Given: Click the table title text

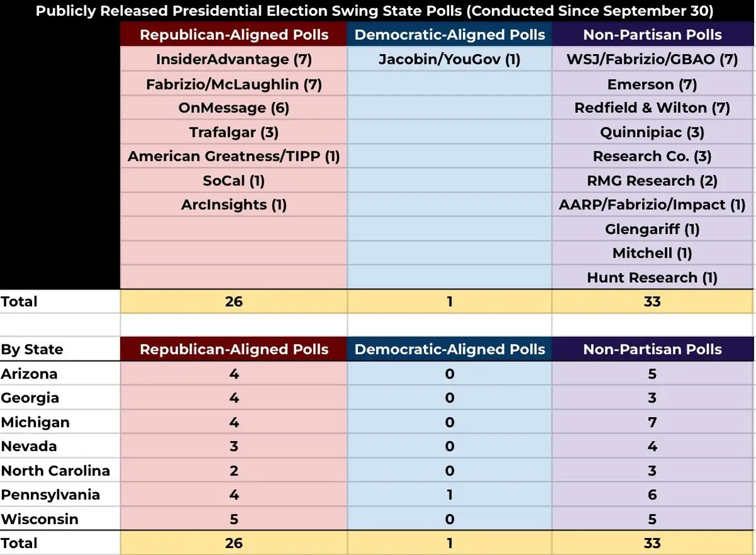Looking at the screenshot, I should click(374, 11).
